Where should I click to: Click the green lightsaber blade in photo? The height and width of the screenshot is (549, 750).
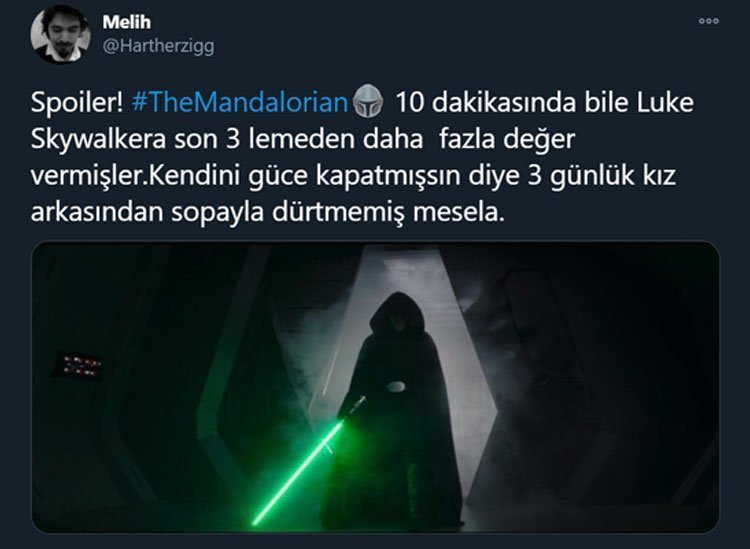coord(298,472)
